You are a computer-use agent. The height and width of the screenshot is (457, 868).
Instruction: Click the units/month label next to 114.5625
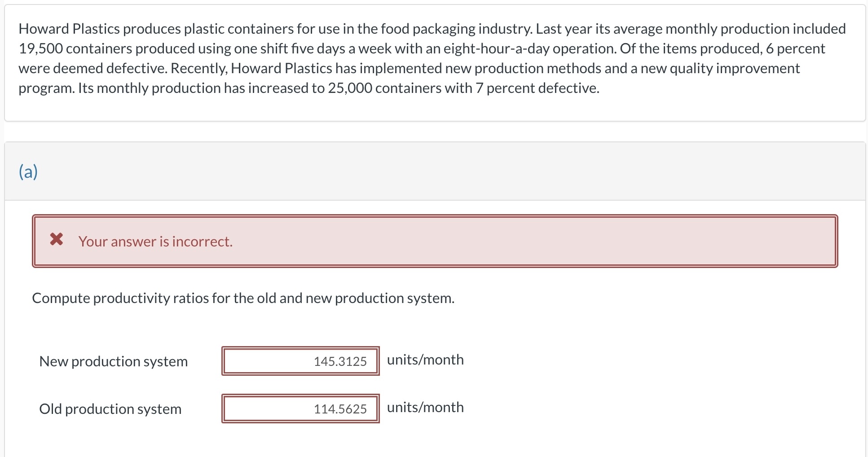(x=425, y=407)
